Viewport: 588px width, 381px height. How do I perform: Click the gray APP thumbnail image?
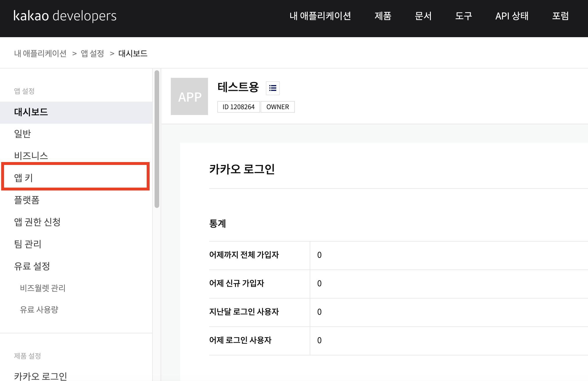(x=189, y=96)
